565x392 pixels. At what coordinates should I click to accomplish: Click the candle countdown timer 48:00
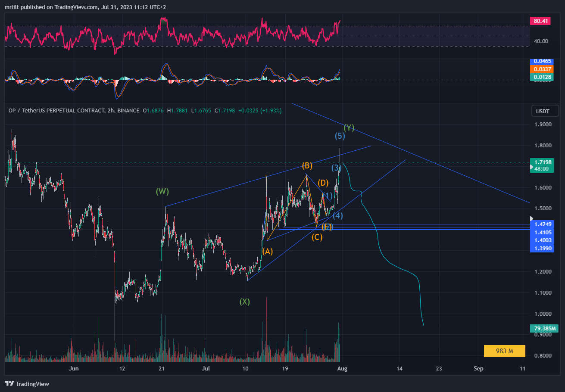coord(541,169)
